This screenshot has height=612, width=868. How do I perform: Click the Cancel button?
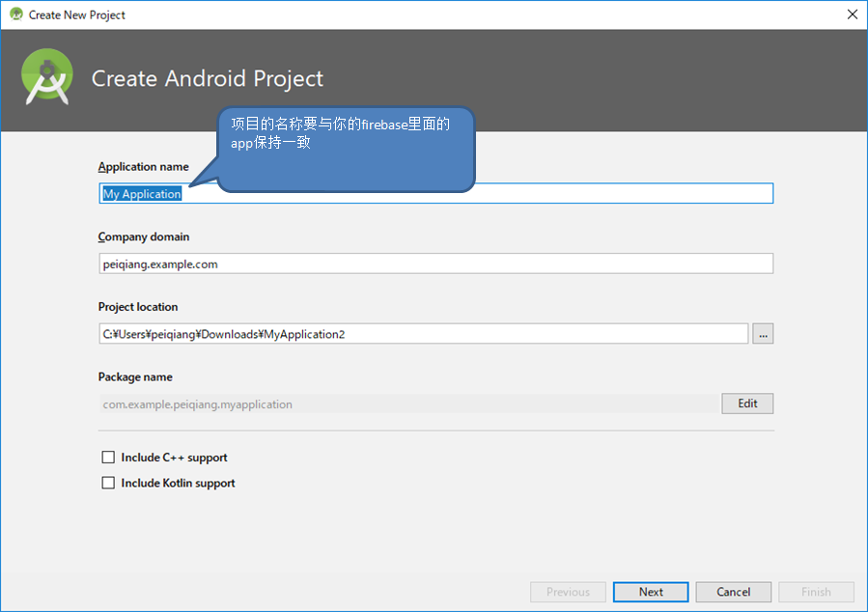[x=734, y=592]
